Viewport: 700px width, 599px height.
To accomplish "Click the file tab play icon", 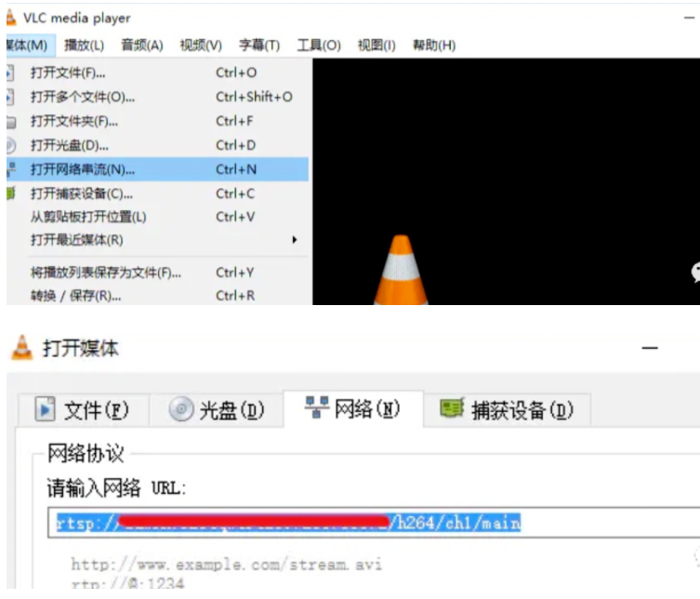I will pos(45,410).
